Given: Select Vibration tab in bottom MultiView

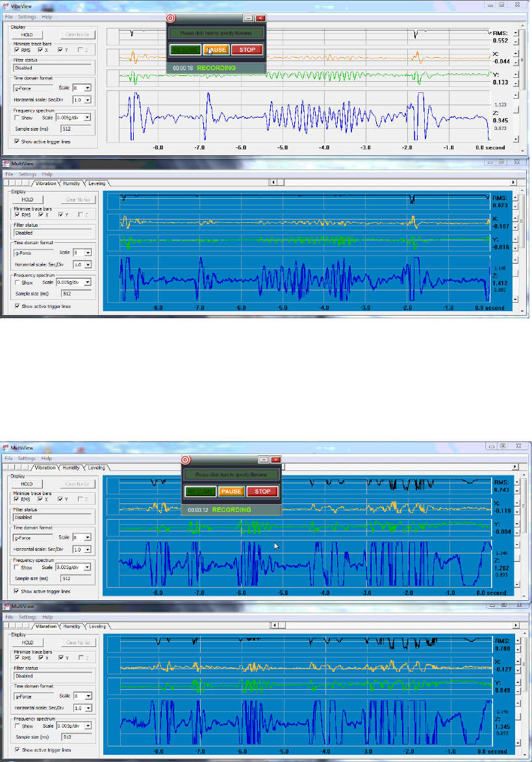Looking at the screenshot, I should 46,626.
